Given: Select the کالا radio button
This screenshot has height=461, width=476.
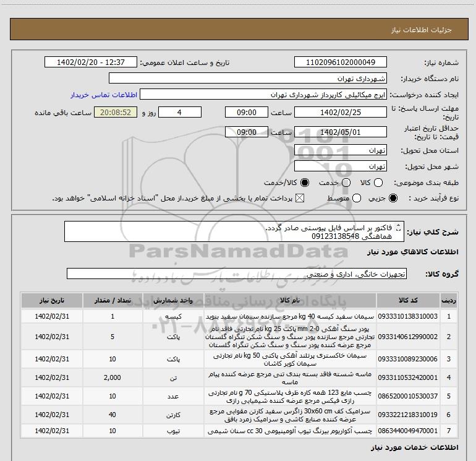Looking at the screenshot, I should (x=378, y=183).
